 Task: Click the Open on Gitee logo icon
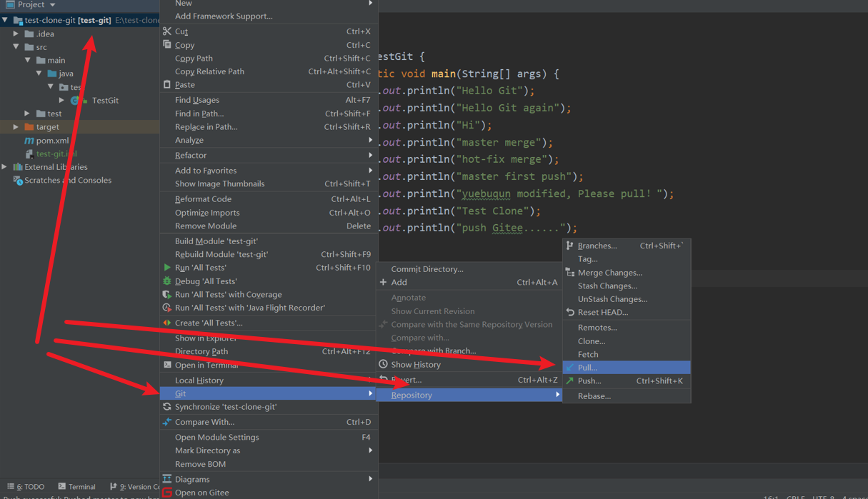pos(167,493)
